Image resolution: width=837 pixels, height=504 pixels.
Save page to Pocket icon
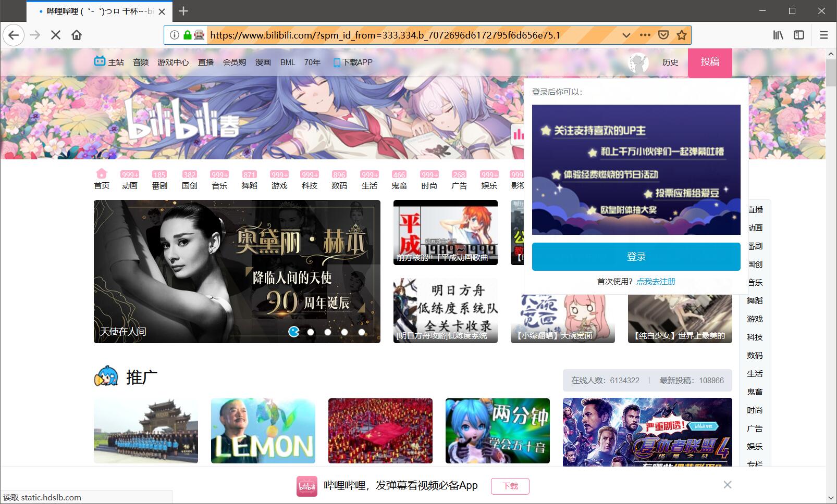click(x=663, y=35)
